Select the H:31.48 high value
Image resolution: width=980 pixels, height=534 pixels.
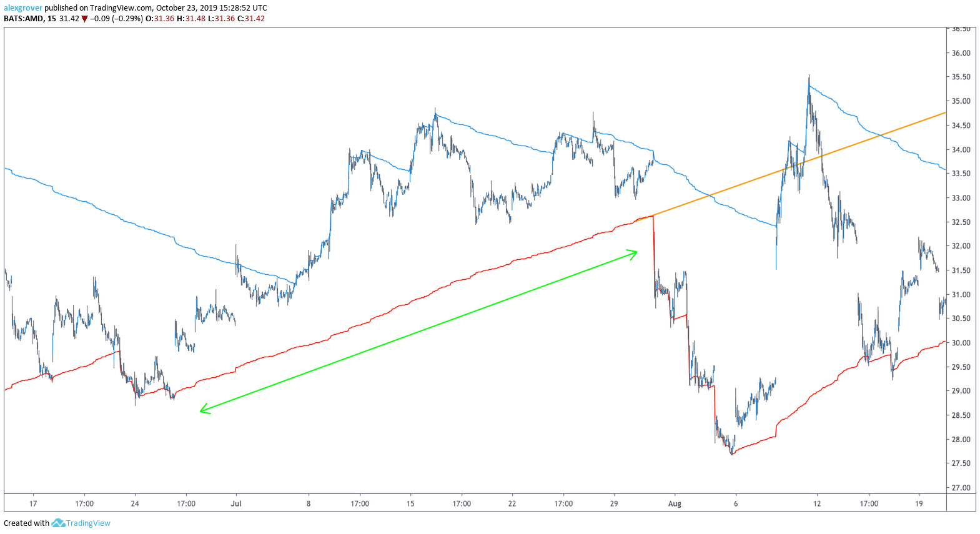coord(191,19)
